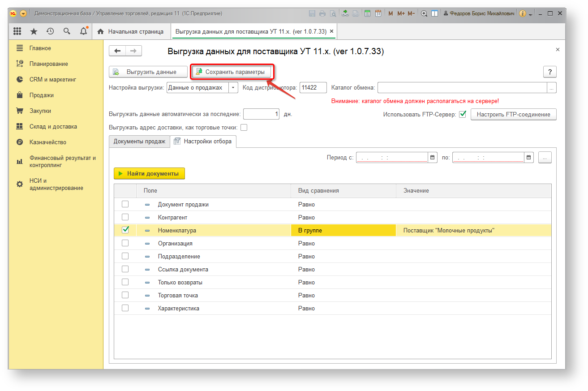This screenshot has height=391, width=588.
Task: Open notifications bell icon
Action: (83, 31)
